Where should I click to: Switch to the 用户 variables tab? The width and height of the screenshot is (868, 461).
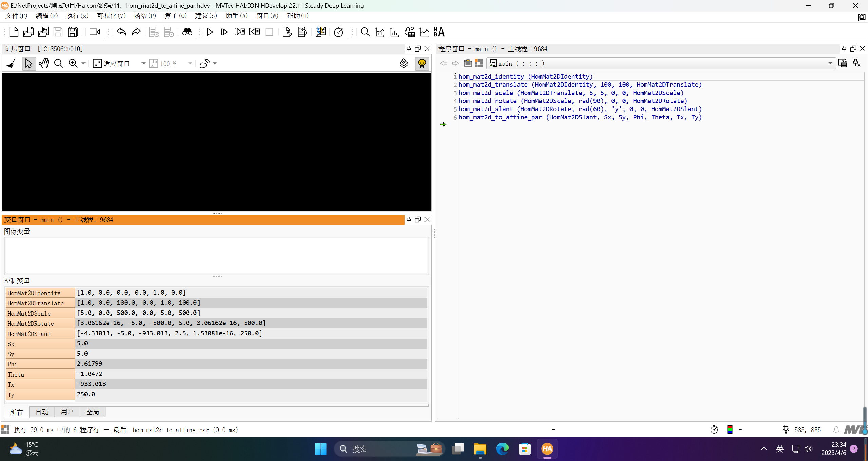coord(67,412)
